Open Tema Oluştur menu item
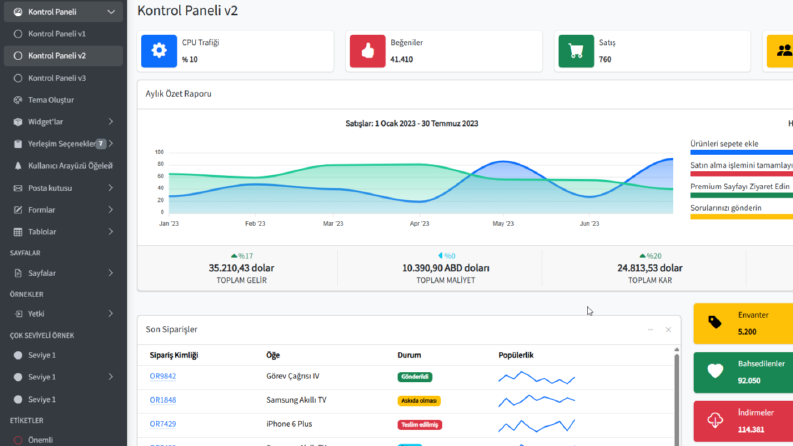 tap(63, 100)
